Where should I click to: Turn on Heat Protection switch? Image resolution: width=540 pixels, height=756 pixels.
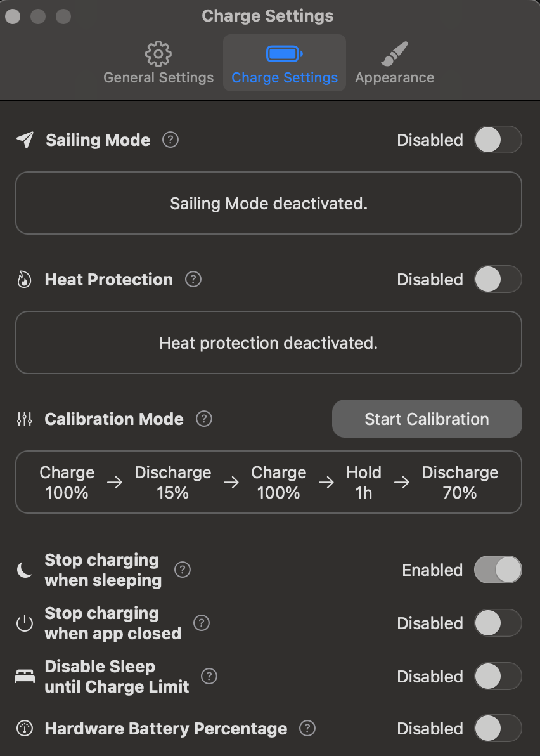pyautogui.click(x=498, y=280)
